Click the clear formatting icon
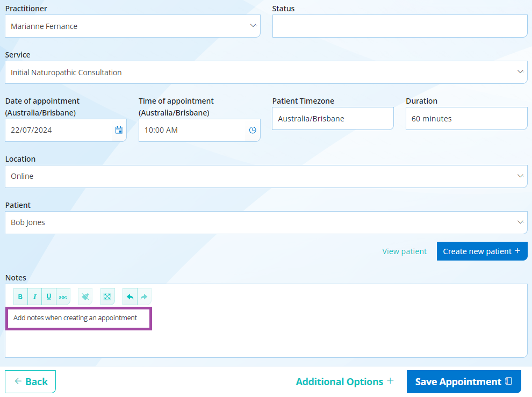Viewport: 532px width, 397px height. click(x=85, y=297)
